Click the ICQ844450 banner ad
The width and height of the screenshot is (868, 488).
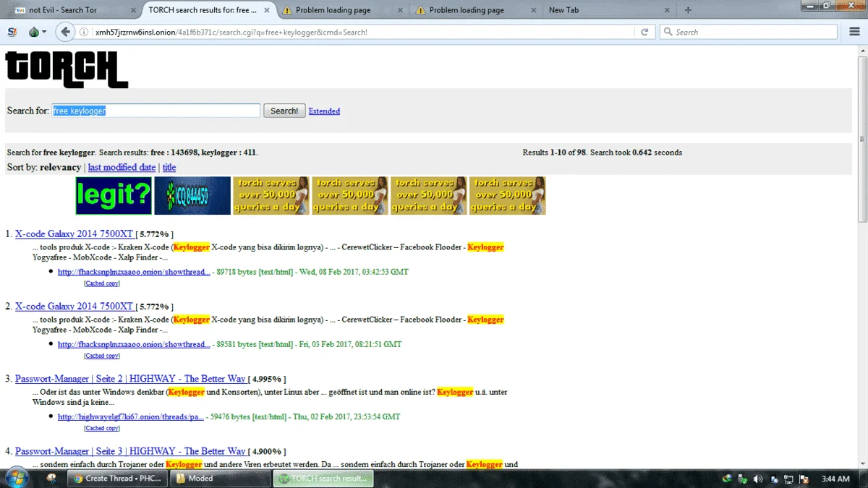(x=192, y=196)
